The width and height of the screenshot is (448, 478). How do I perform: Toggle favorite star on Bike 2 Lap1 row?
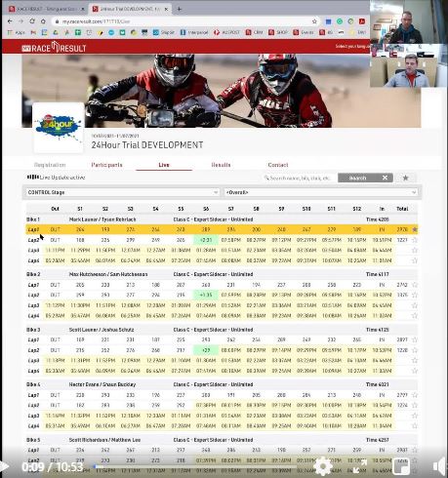coord(415,285)
